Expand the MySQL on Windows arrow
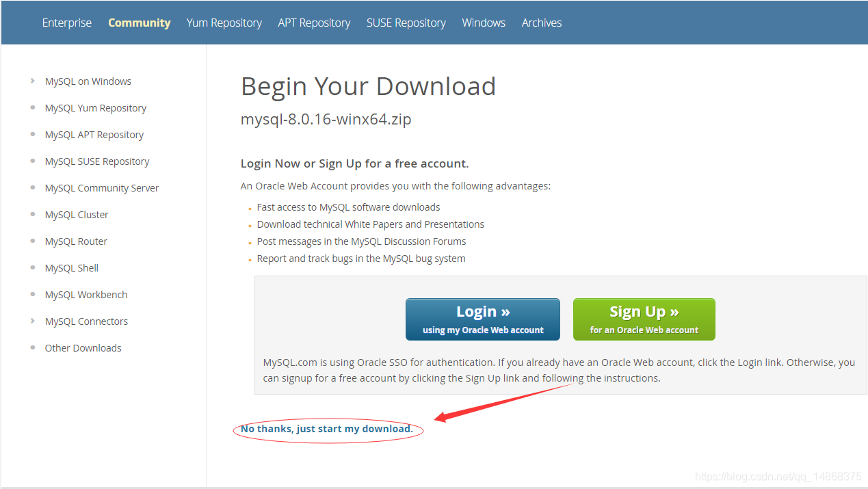This screenshot has height=489, width=868. (x=33, y=81)
